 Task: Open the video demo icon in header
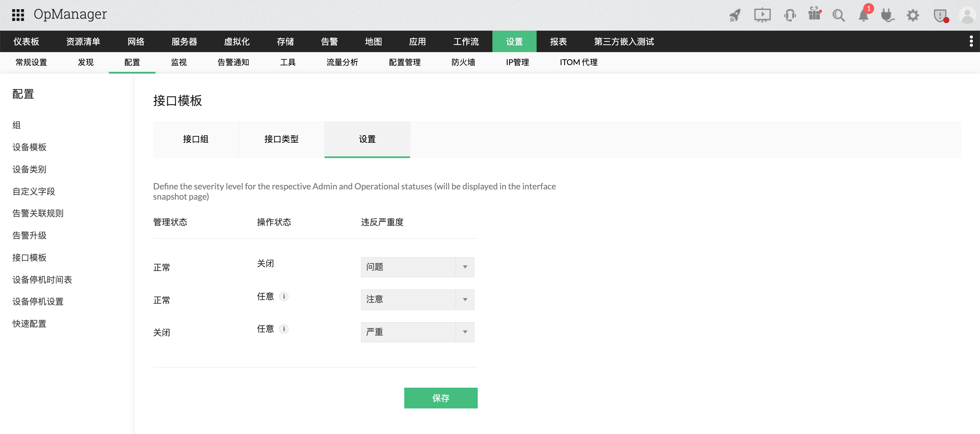tap(762, 15)
